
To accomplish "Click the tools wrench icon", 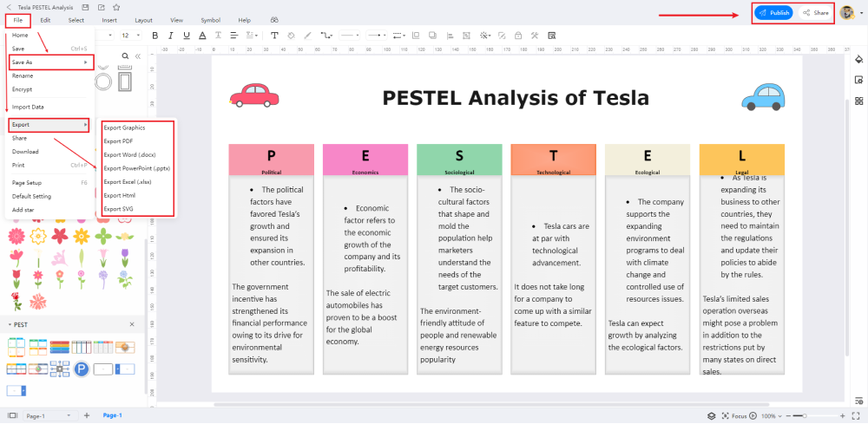I will 535,36.
